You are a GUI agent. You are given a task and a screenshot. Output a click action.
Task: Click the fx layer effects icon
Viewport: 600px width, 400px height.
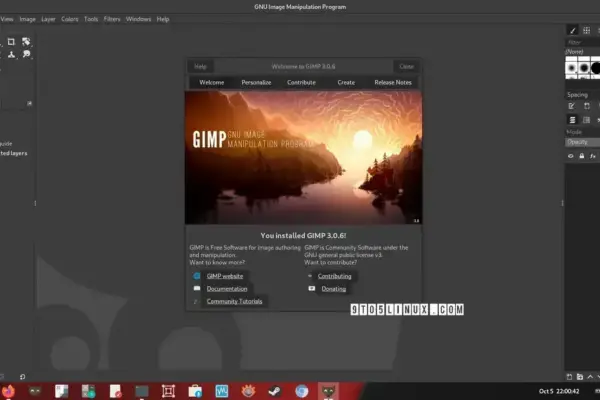pyautogui.click(x=592, y=156)
